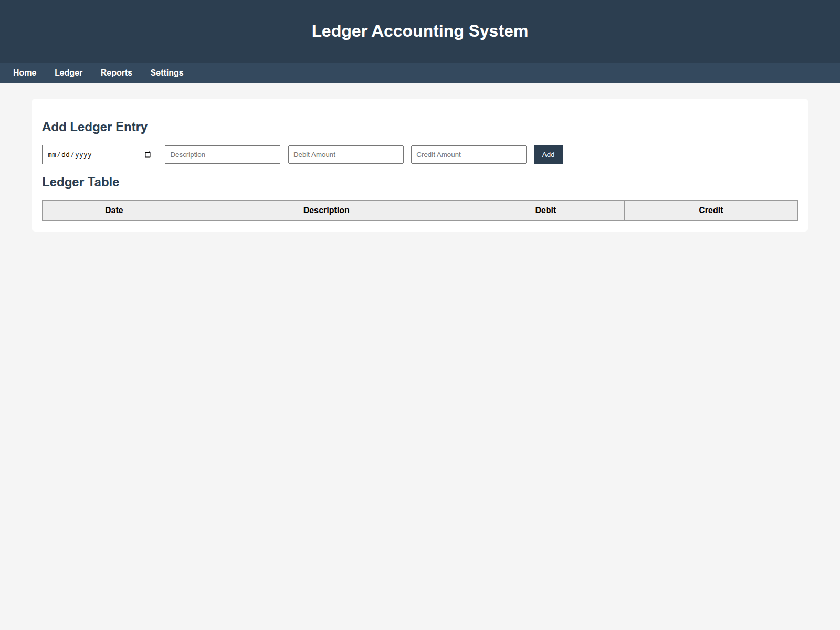Click the Debit column header
Image resolution: width=840 pixels, height=630 pixels.
pyautogui.click(x=545, y=210)
